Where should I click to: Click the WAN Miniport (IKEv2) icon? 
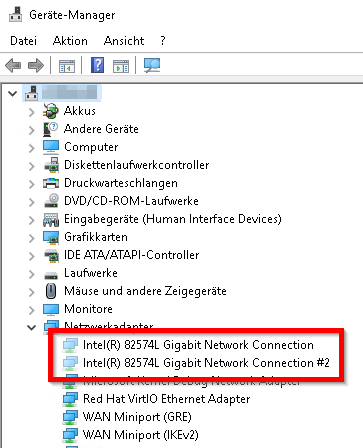(x=70, y=435)
